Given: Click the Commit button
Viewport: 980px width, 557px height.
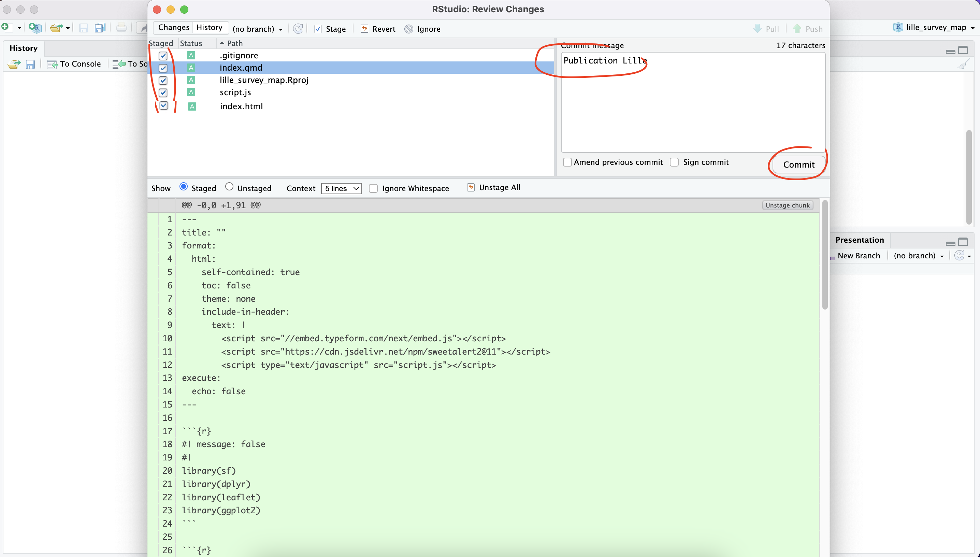Looking at the screenshot, I should coord(799,165).
